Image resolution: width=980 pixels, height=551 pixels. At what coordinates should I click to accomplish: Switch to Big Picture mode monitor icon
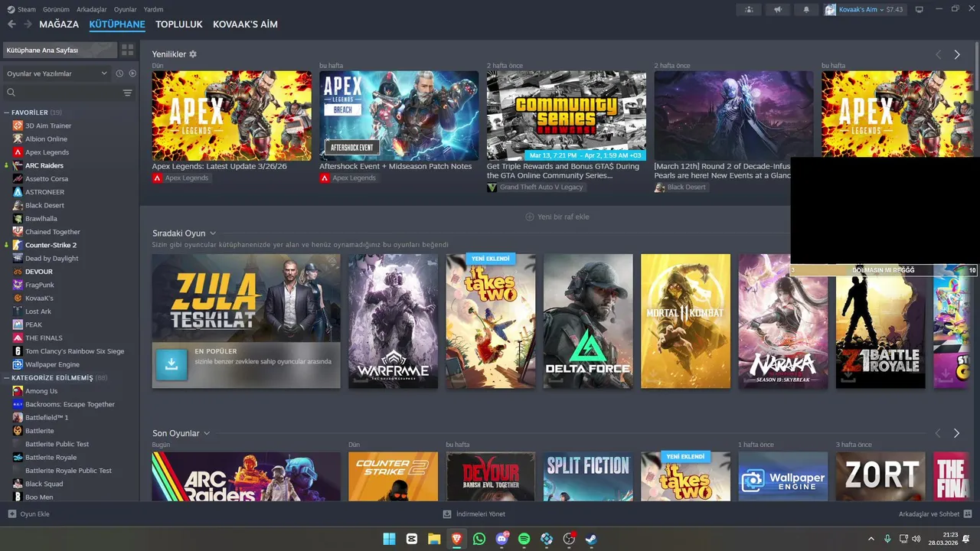coord(920,9)
